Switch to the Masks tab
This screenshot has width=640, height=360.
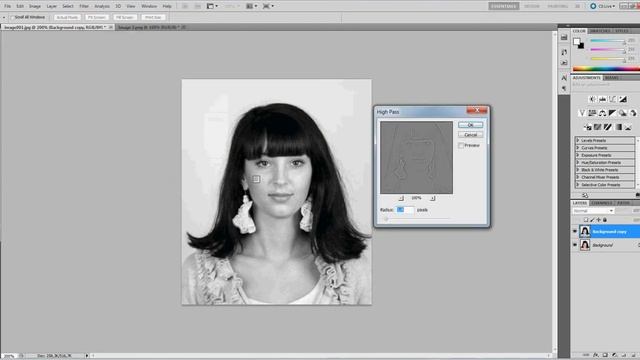(x=611, y=78)
